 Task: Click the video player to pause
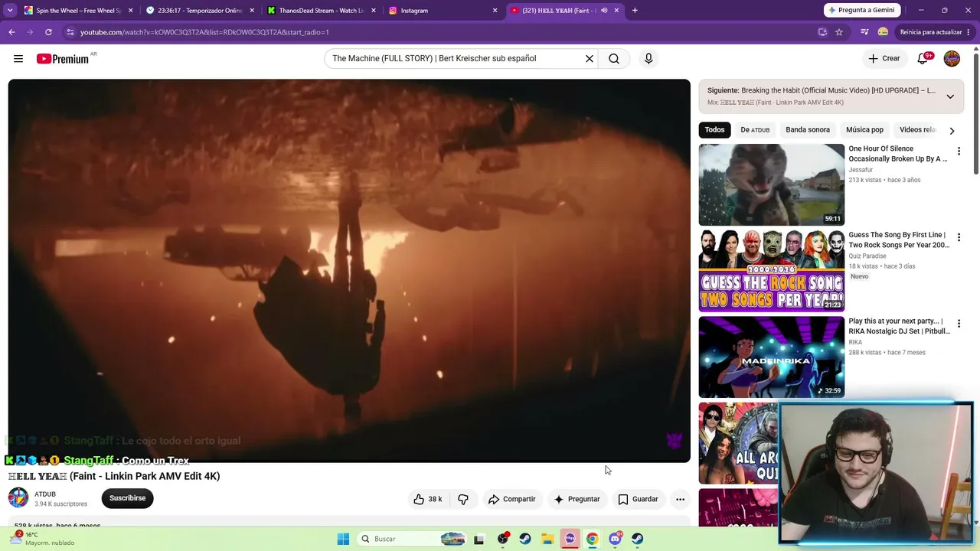tap(349, 271)
